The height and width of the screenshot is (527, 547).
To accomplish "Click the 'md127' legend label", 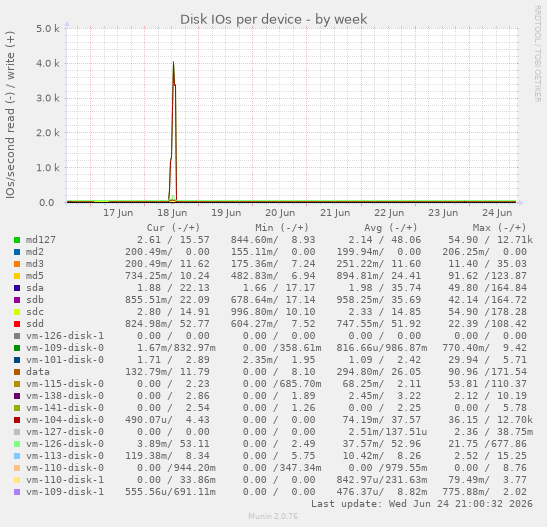I will coord(41,240).
